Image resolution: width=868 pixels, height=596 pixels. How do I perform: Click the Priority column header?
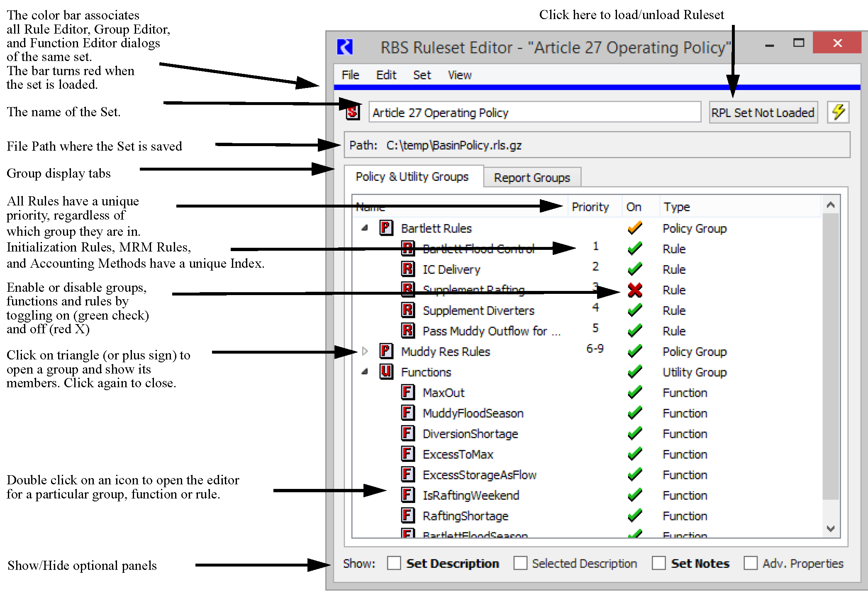(590, 207)
